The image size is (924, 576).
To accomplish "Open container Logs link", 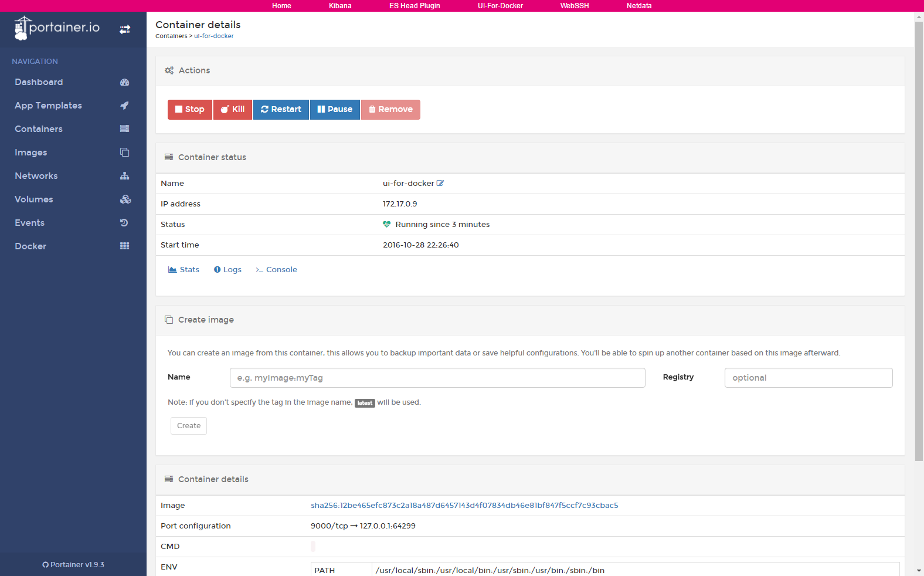I will pyautogui.click(x=227, y=270).
